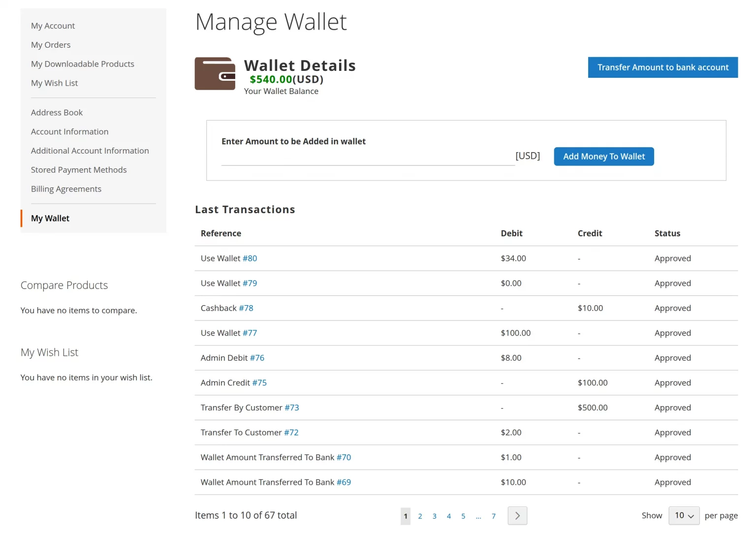Viewport: 756px width, 538px height.
Task: Navigate to Stored Payment Methods
Action: (x=79, y=169)
